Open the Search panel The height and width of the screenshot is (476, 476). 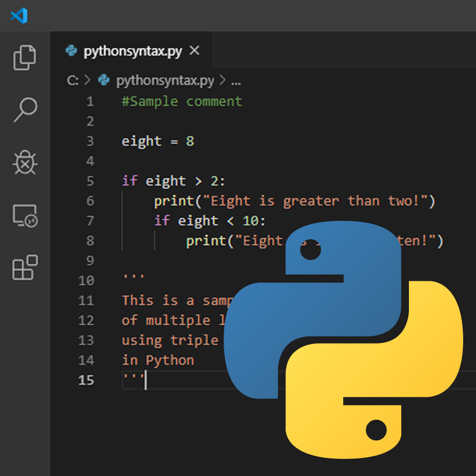25,109
